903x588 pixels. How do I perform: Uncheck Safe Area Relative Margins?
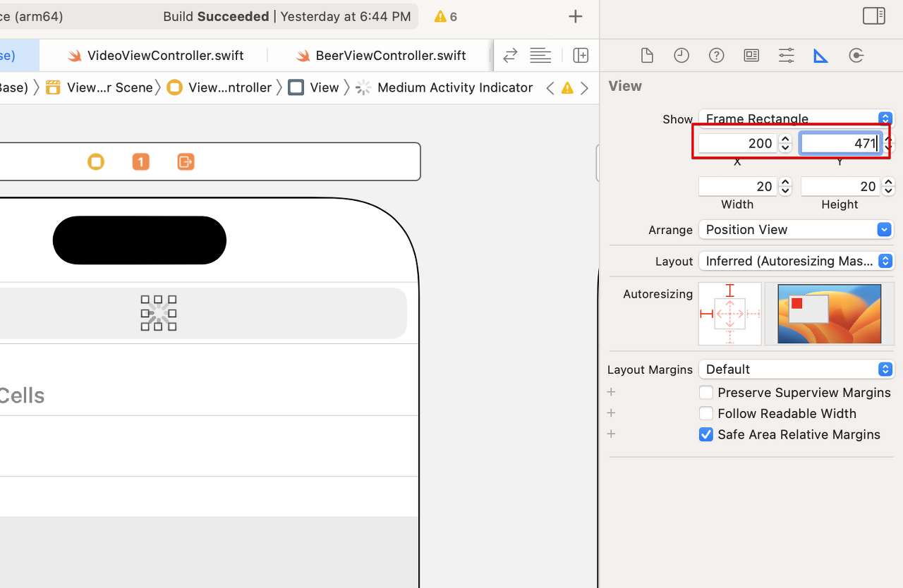706,435
